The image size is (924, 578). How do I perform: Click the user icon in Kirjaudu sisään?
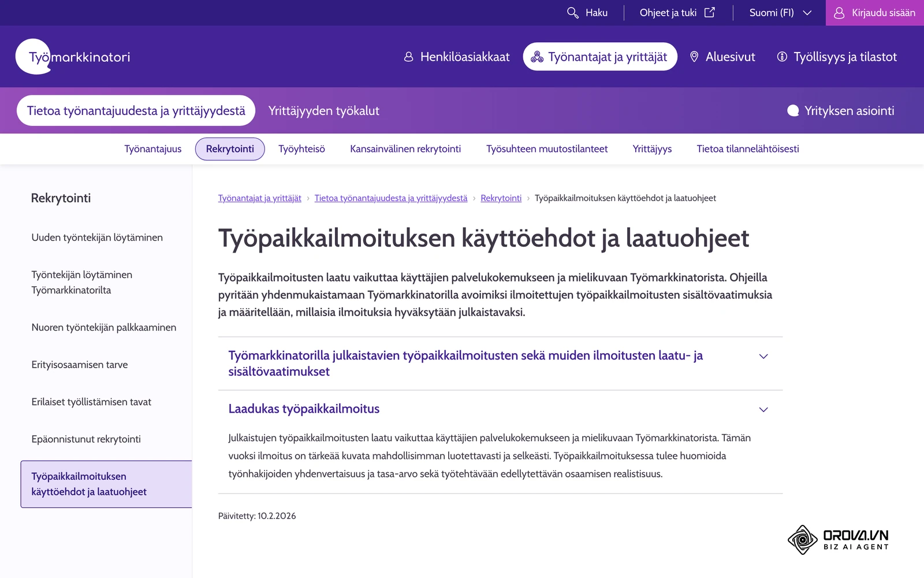pos(839,13)
